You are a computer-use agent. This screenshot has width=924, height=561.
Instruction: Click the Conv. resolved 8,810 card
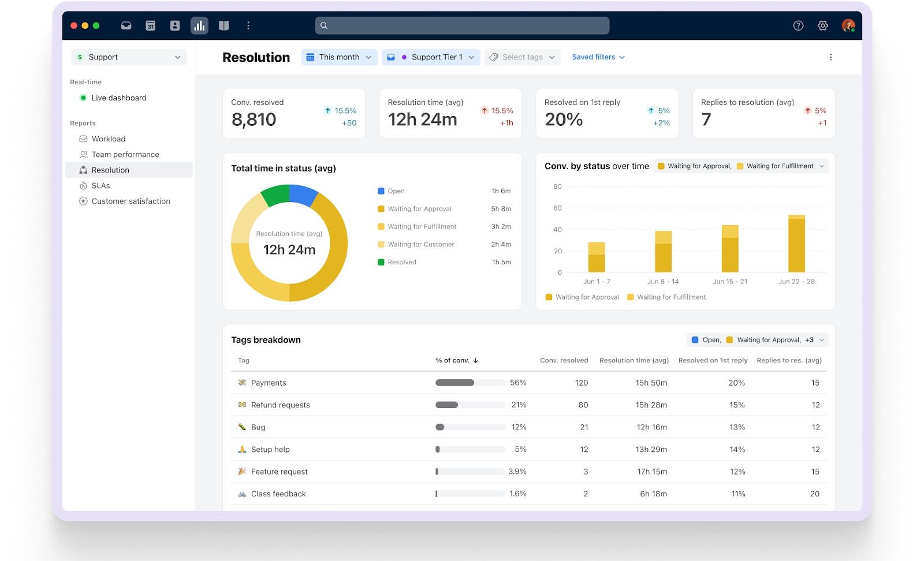point(294,113)
